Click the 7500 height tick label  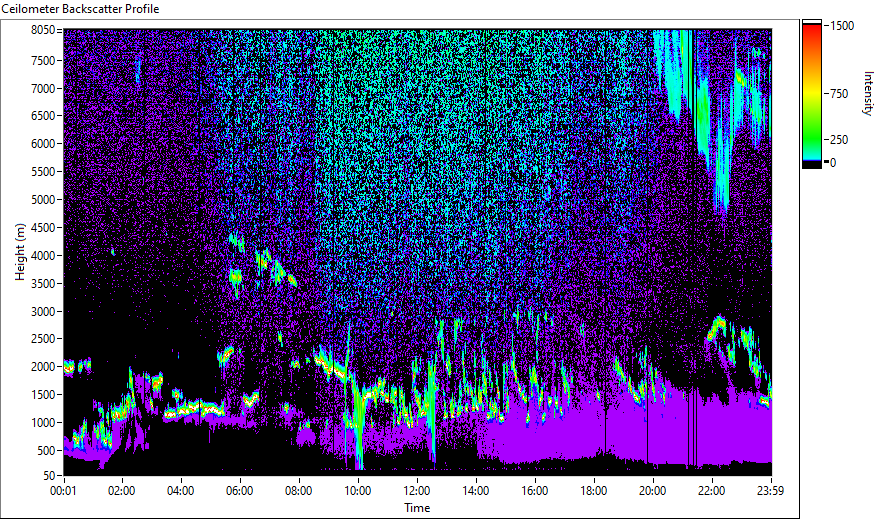(x=43, y=60)
